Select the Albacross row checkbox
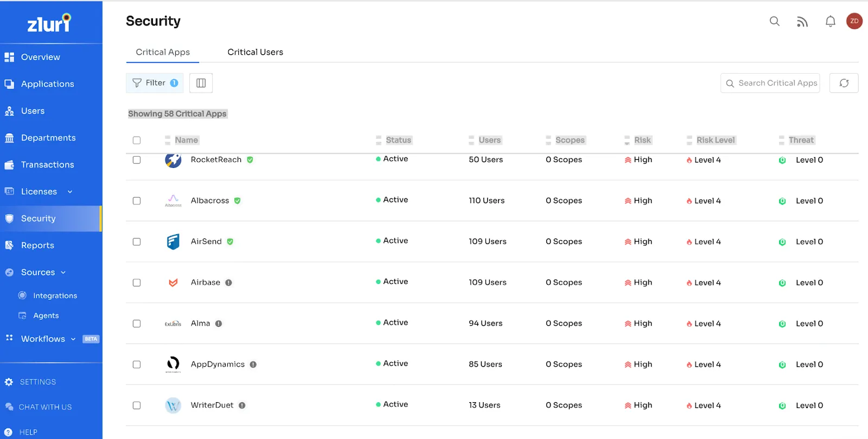Screen dimensions: 868x439 point(137,201)
